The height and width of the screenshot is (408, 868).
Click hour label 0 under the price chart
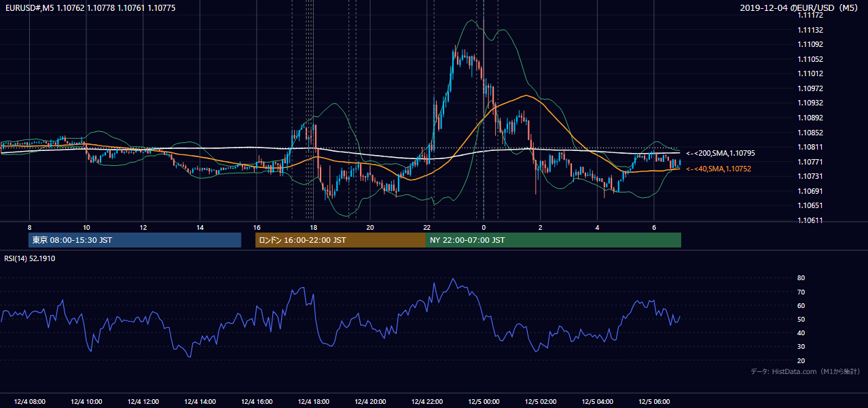pyautogui.click(x=484, y=227)
